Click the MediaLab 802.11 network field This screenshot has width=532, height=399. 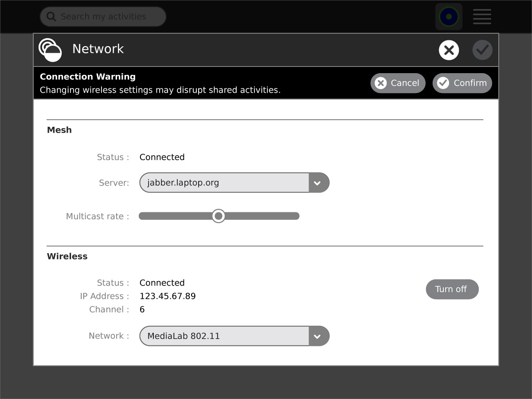click(224, 336)
